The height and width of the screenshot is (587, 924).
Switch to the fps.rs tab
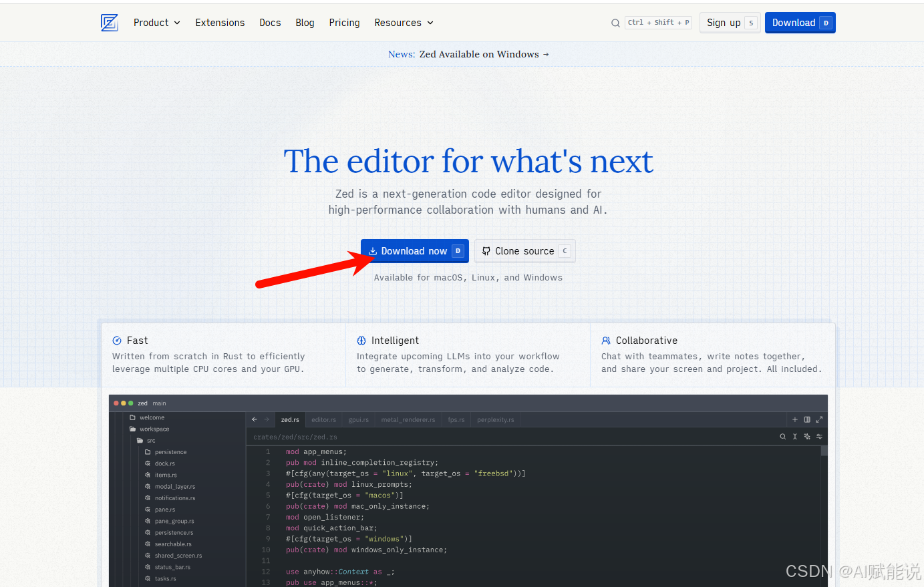click(456, 420)
